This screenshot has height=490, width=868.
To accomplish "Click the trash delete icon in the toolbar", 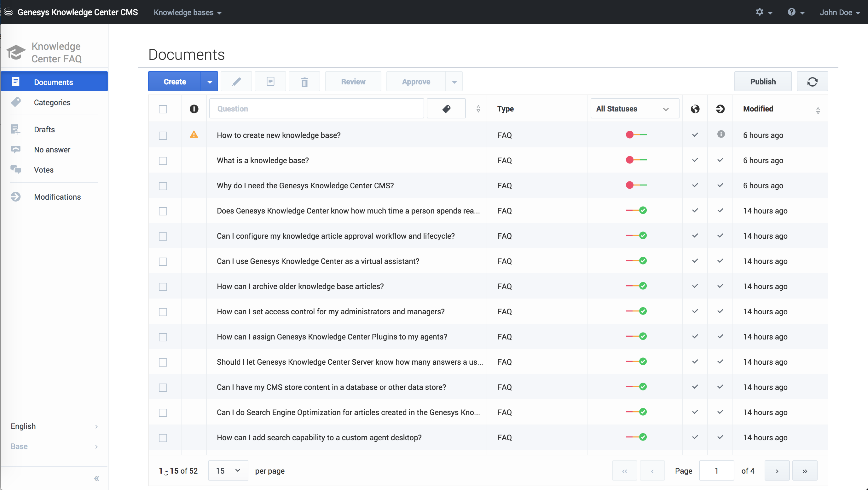I will tap(304, 82).
